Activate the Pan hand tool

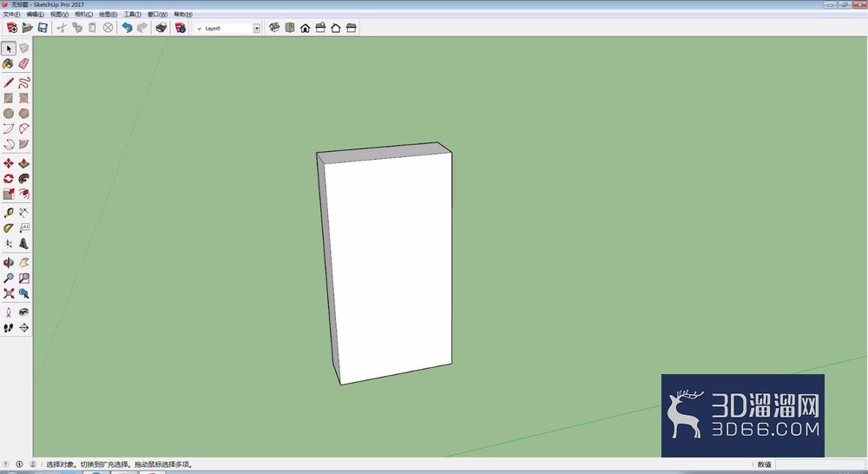coord(23,262)
